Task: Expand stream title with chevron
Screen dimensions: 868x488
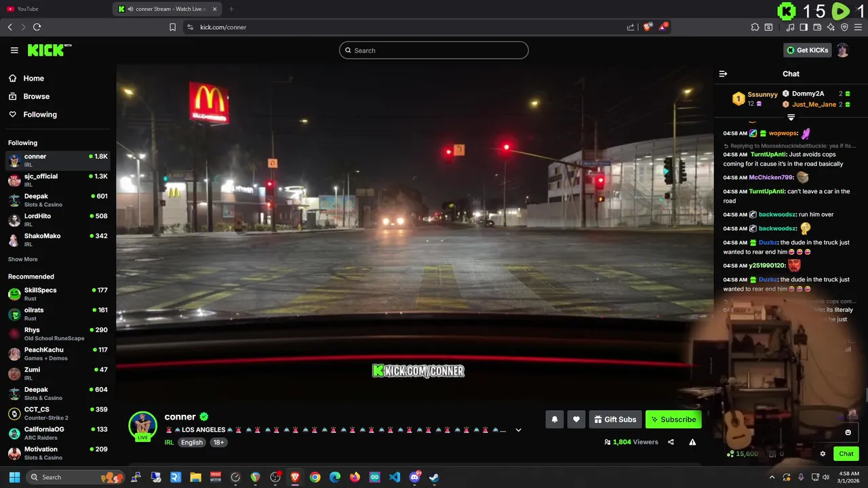Action: [x=519, y=430]
